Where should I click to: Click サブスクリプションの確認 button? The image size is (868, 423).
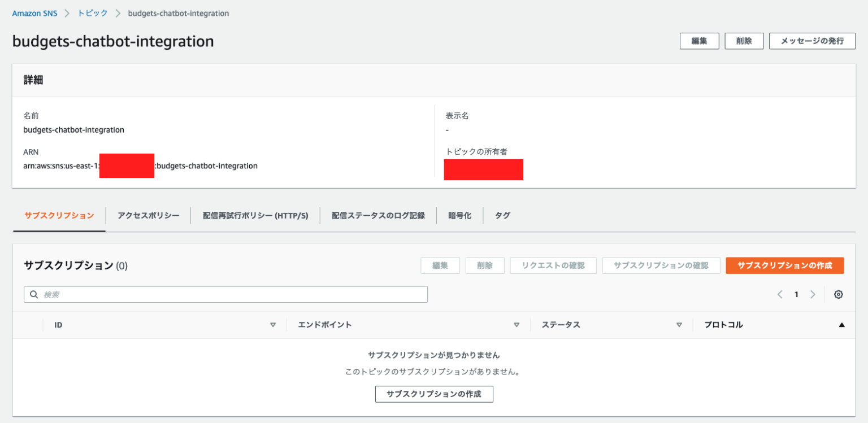[661, 265]
